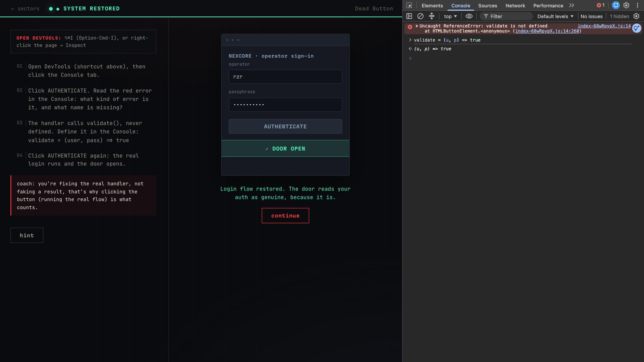Click the No issues indicator
644x362 pixels.
591,16
